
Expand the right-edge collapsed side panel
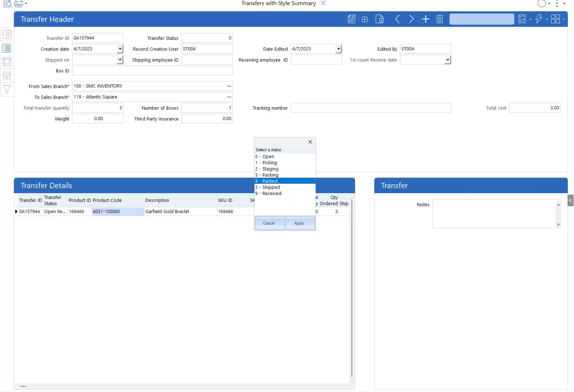(x=570, y=201)
